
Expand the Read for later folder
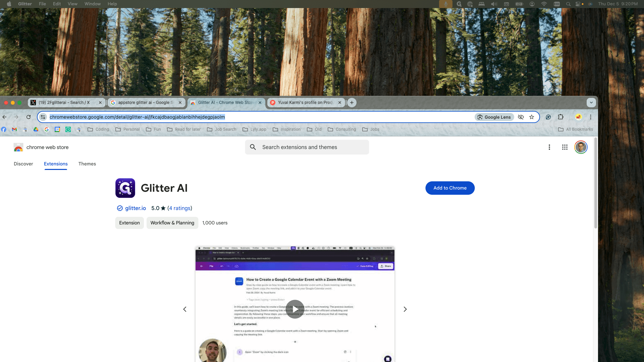(184, 129)
